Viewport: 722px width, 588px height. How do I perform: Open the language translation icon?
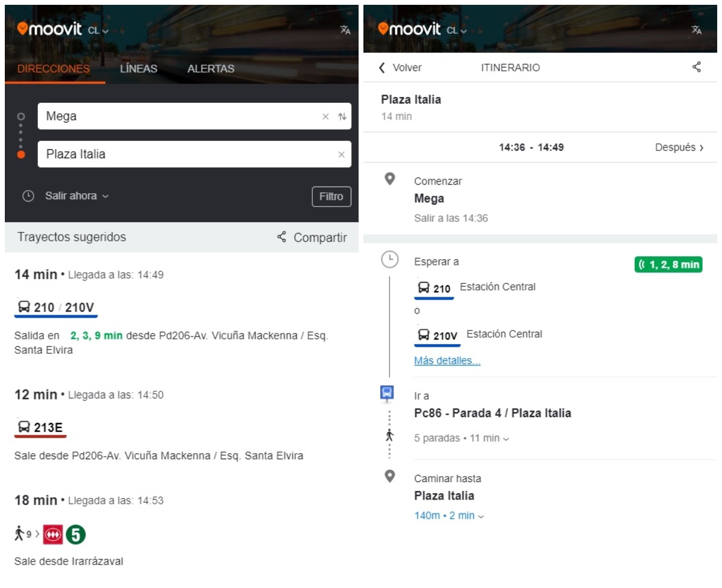(344, 29)
